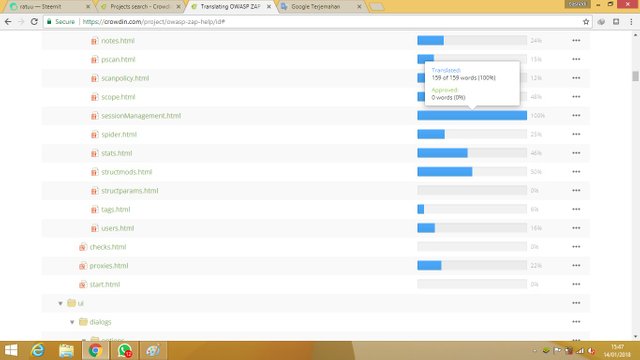Bookmark this page with the star

[586, 22]
